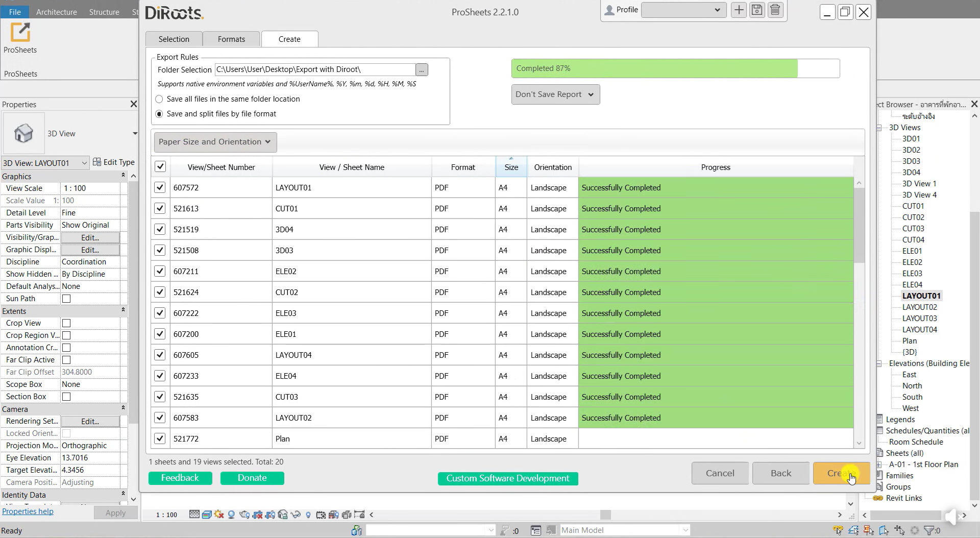Uncheck the ELE02 row checkbox
980x538 pixels.
point(160,271)
